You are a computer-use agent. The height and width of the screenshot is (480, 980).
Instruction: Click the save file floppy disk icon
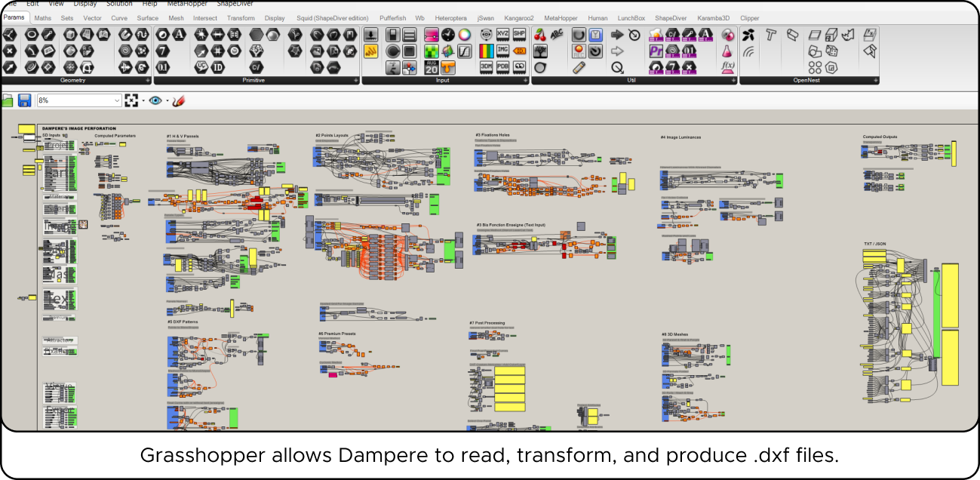[24, 100]
